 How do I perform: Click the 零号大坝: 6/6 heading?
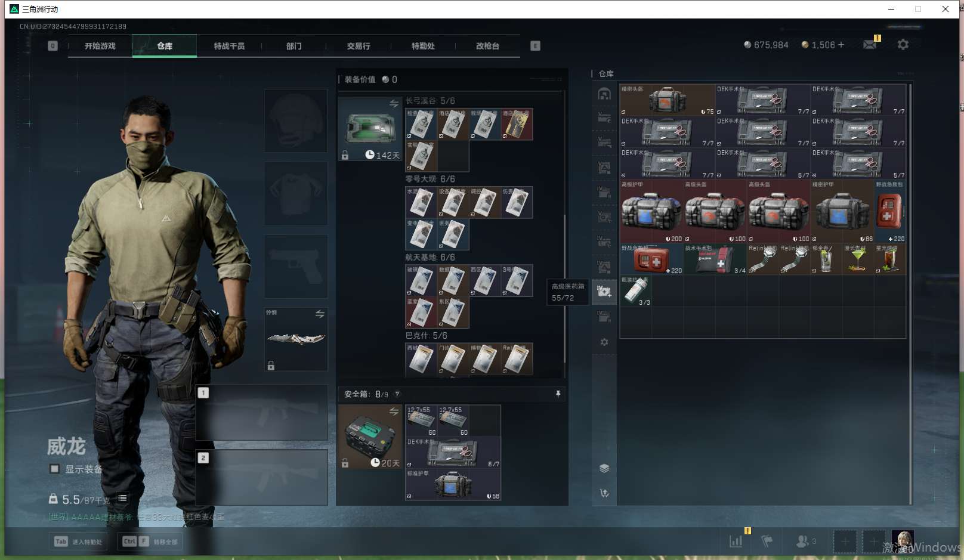click(x=430, y=179)
